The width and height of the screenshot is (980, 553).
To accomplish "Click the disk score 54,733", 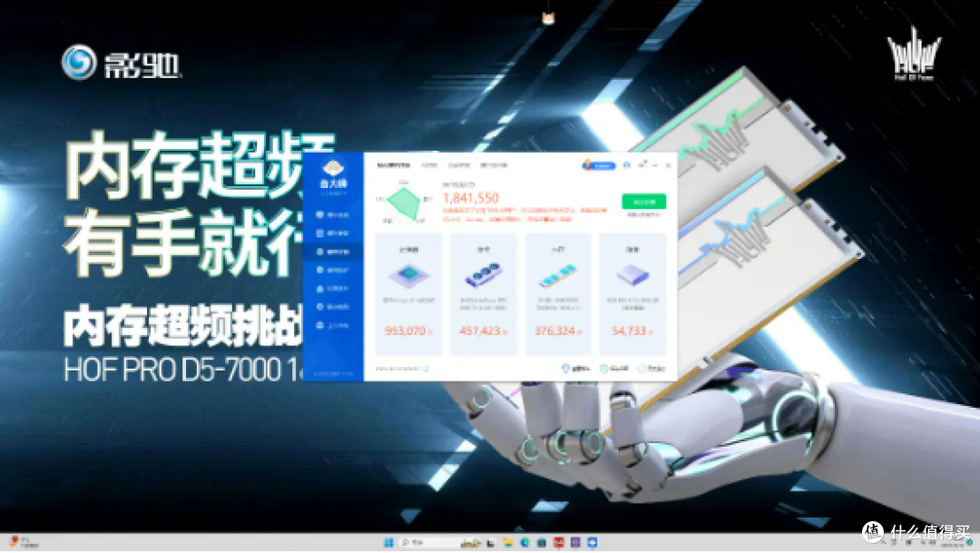I will (x=629, y=331).
